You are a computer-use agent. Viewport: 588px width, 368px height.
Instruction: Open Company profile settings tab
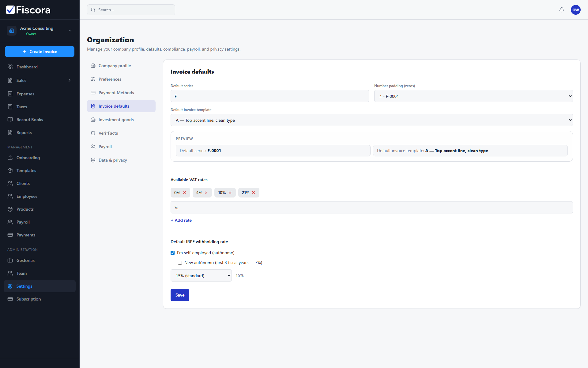coord(121,66)
